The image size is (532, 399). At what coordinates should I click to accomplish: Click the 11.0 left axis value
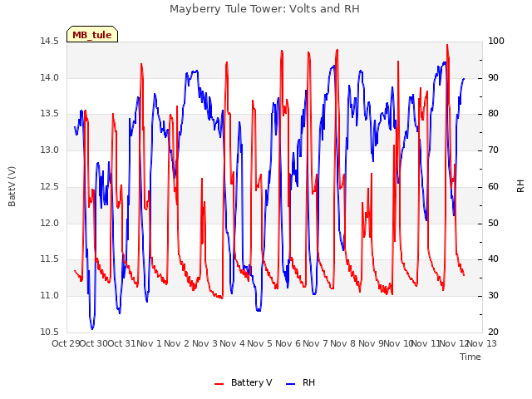coord(50,296)
